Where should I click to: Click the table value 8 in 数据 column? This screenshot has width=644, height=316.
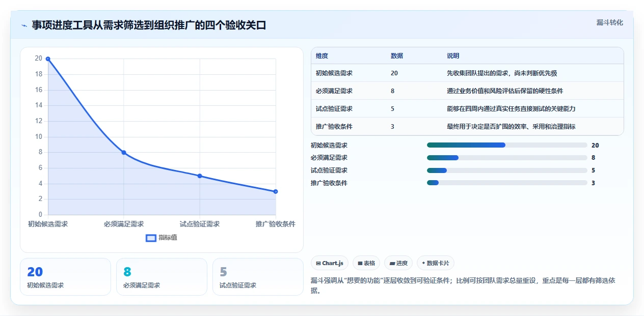392,91
